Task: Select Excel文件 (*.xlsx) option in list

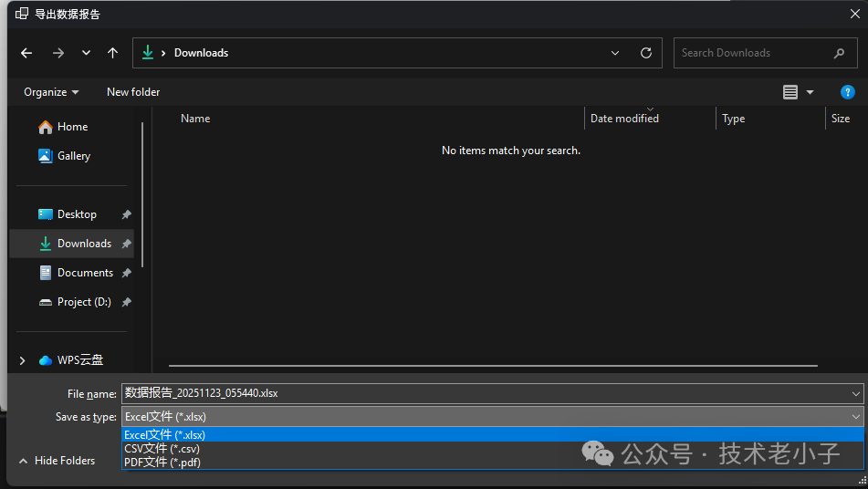Action: click(x=165, y=435)
